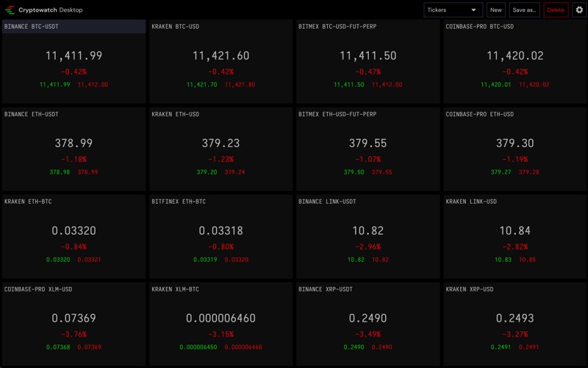588x368 pixels.
Task: Select the BINANCE ETH-USDT ticker header
Action: coord(32,114)
